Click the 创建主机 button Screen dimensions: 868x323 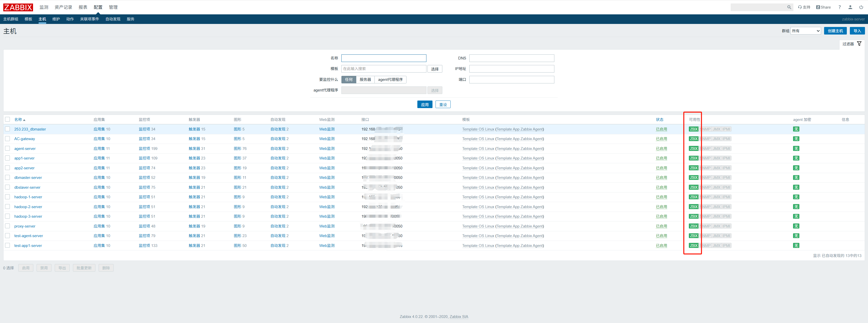pyautogui.click(x=835, y=31)
